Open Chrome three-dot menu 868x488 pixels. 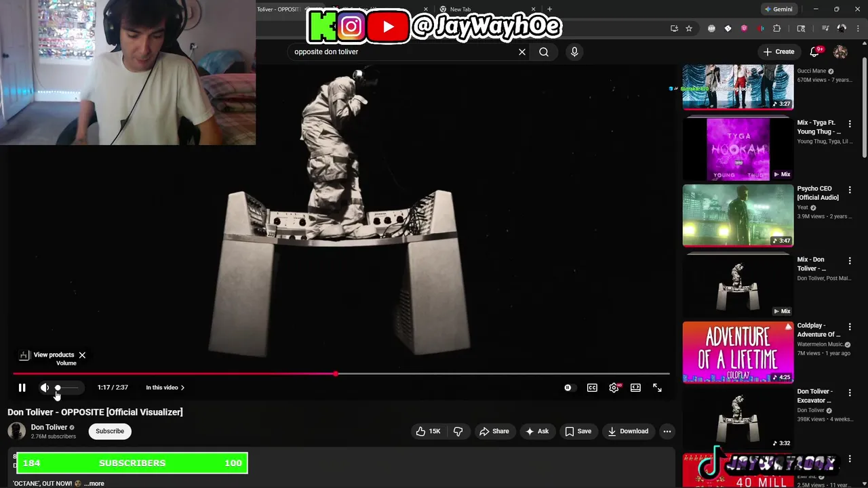pyautogui.click(x=856, y=28)
